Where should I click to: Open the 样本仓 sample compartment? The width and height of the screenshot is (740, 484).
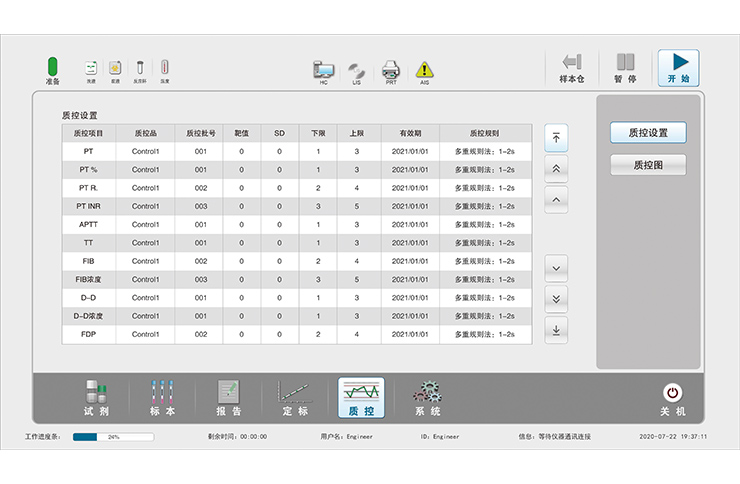571,67
